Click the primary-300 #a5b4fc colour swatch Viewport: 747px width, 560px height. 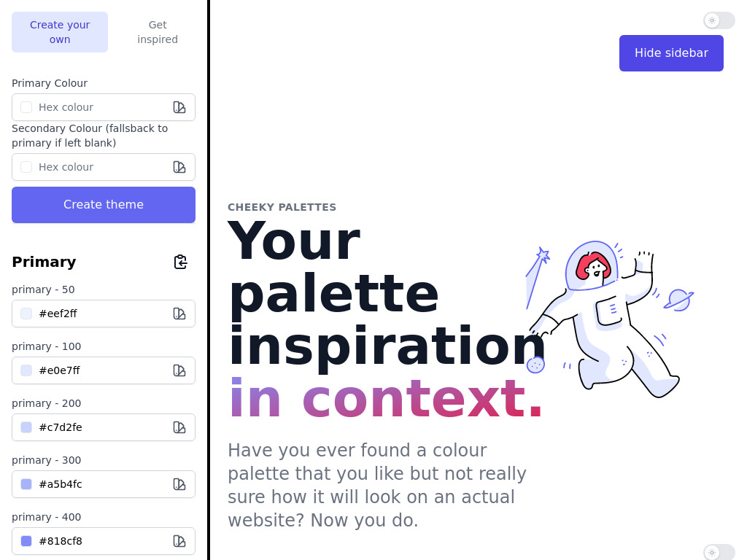(26, 484)
